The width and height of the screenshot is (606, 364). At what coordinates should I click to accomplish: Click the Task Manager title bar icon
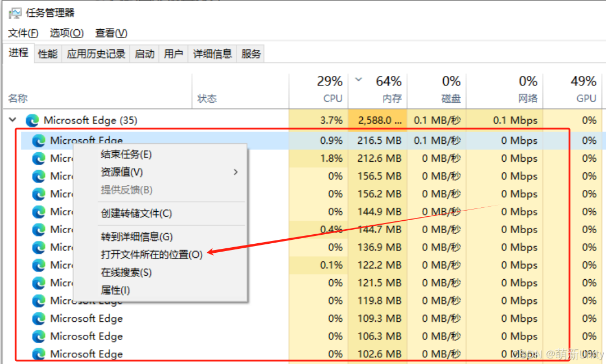pyautogui.click(x=15, y=13)
